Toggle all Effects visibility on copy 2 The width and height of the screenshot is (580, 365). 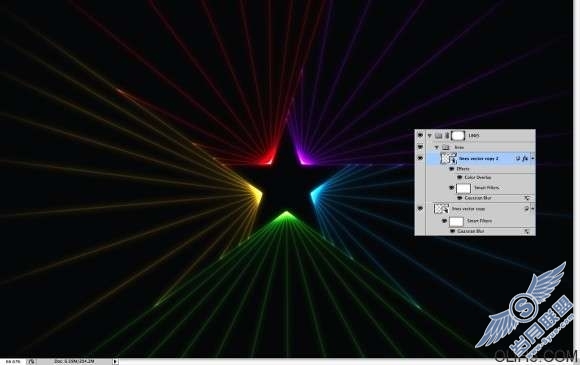tap(452, 169)
